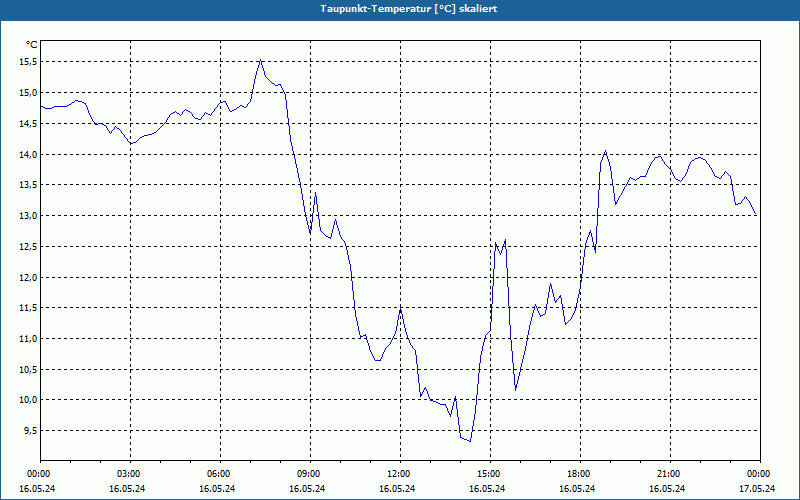
Task: Select the 15,0 y-axis label
Action: click(x=28, y=92)
